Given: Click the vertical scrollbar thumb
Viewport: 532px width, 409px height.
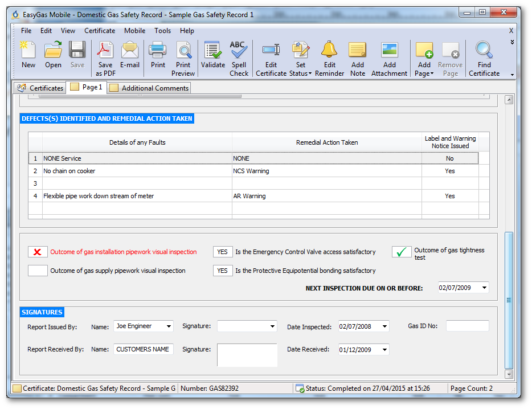Looking at the screenshot, I should (x=509, y=300).
